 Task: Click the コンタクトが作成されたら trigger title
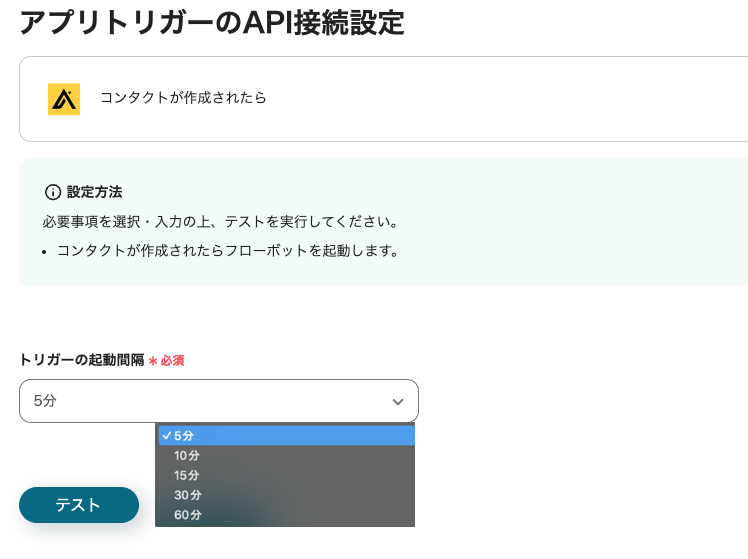(182, 98)
